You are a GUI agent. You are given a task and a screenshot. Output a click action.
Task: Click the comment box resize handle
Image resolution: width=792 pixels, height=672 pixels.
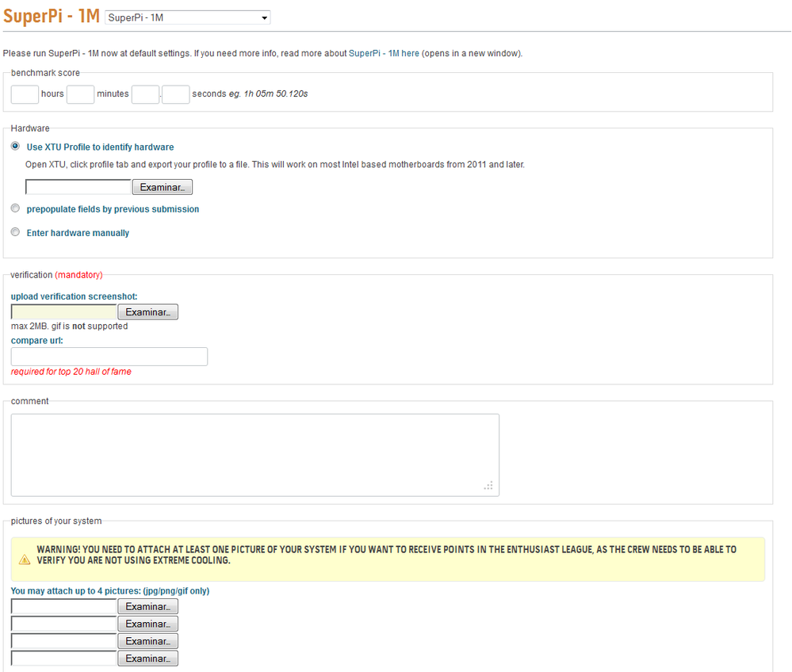tap(488, 486)
